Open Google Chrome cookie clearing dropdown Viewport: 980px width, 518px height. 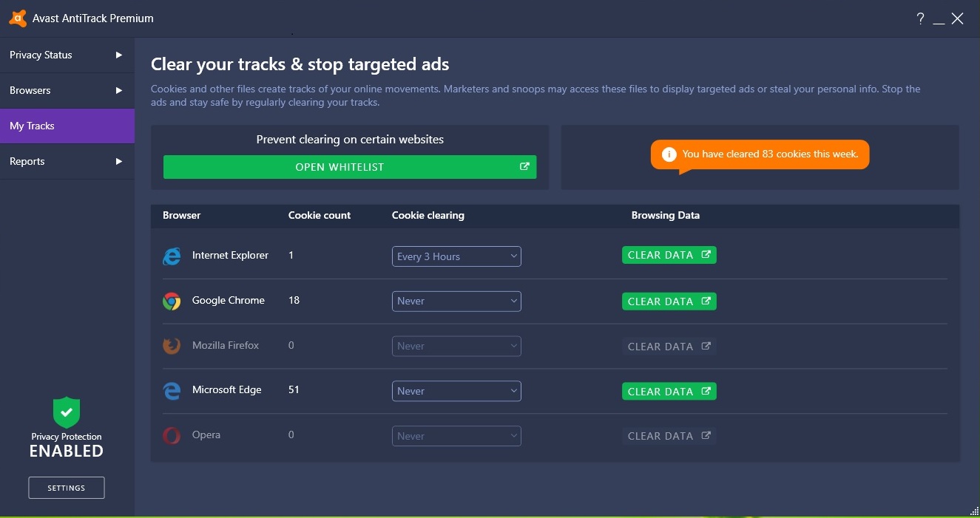(x=456, y=301)
